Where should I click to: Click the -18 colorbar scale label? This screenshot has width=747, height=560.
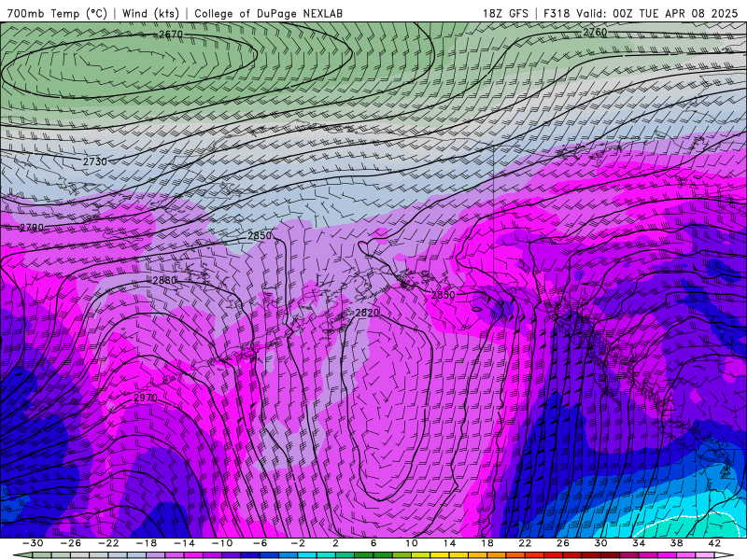click(x=147, y=543)
